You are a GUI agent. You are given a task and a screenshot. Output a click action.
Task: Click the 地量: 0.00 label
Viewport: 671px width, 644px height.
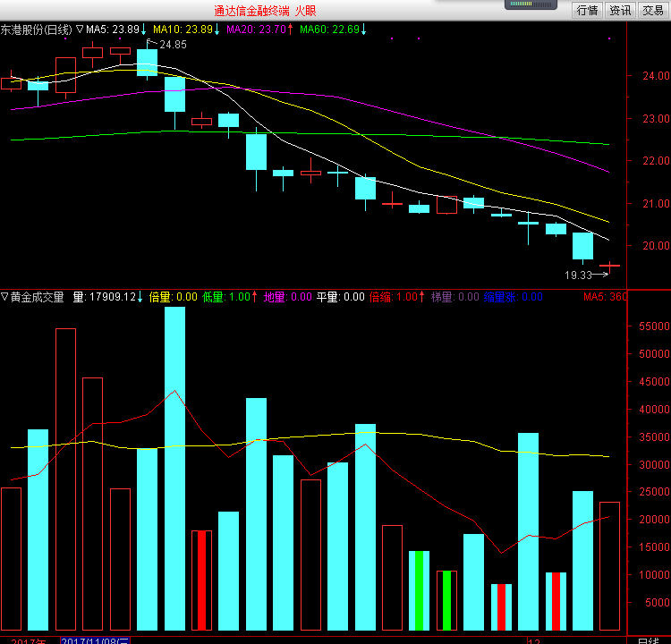(287, 297)
